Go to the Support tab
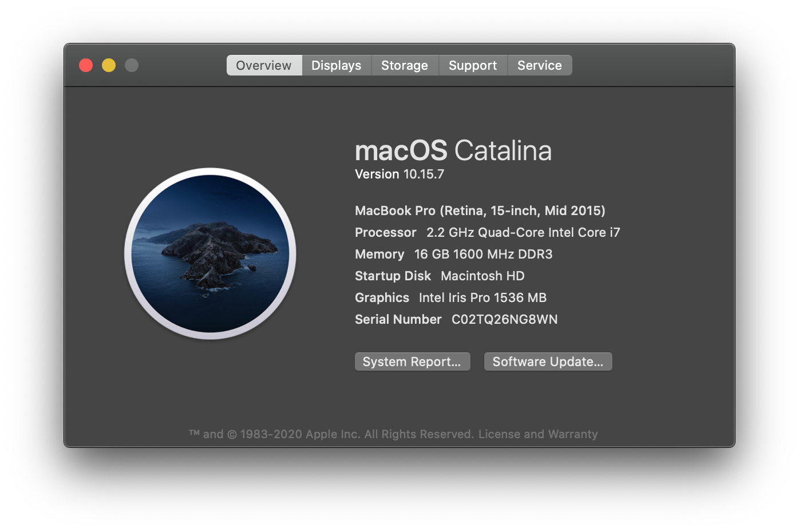This screenshot has height=532, width=799. click(473, 65)
